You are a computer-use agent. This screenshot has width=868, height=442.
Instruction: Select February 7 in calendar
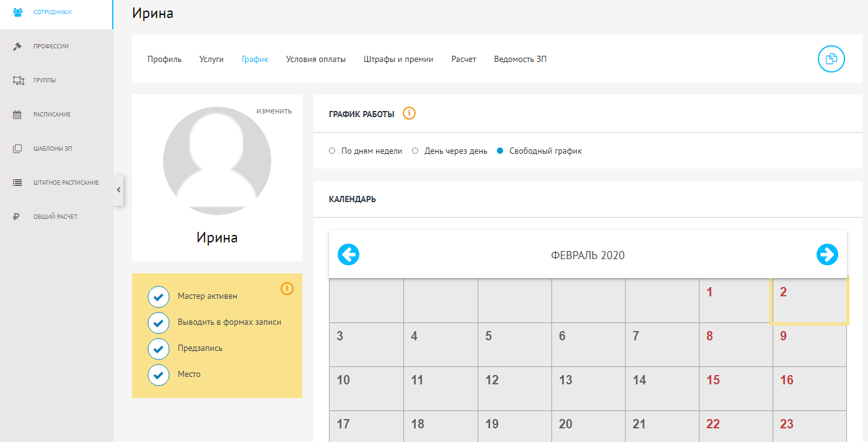point(662,345)
